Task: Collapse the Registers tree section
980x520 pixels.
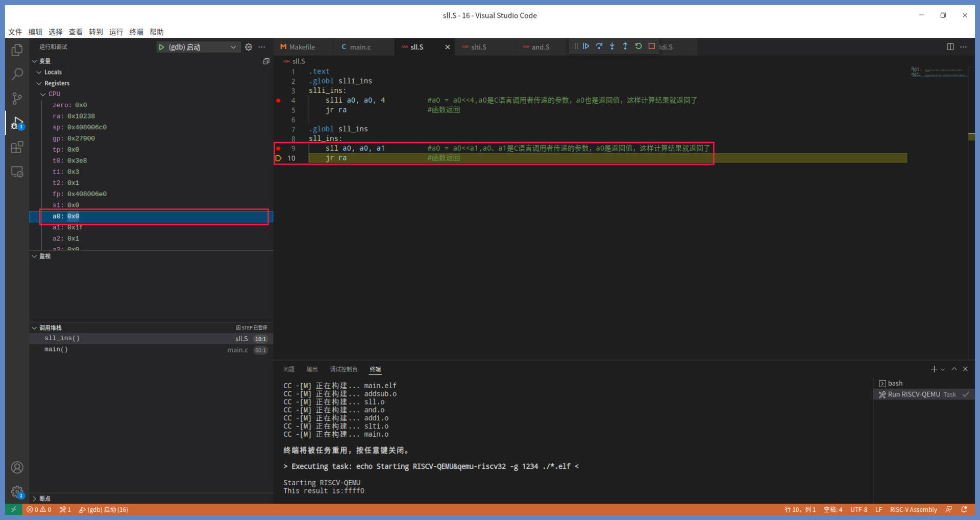Action: coord(39,83)
